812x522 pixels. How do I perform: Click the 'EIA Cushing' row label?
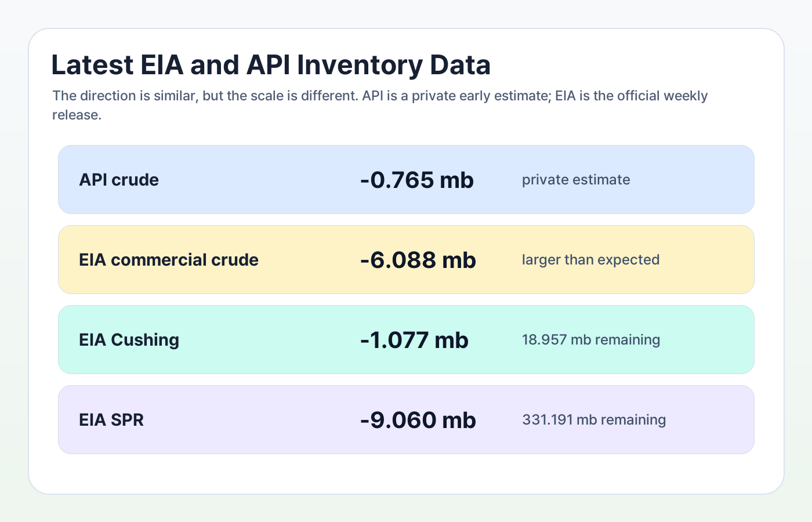[129, 340]
